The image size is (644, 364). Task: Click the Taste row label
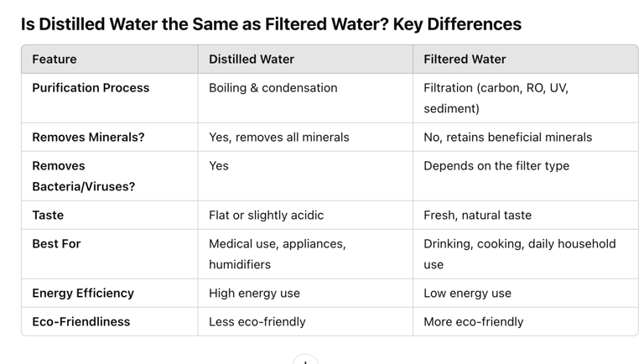[48, 216]
